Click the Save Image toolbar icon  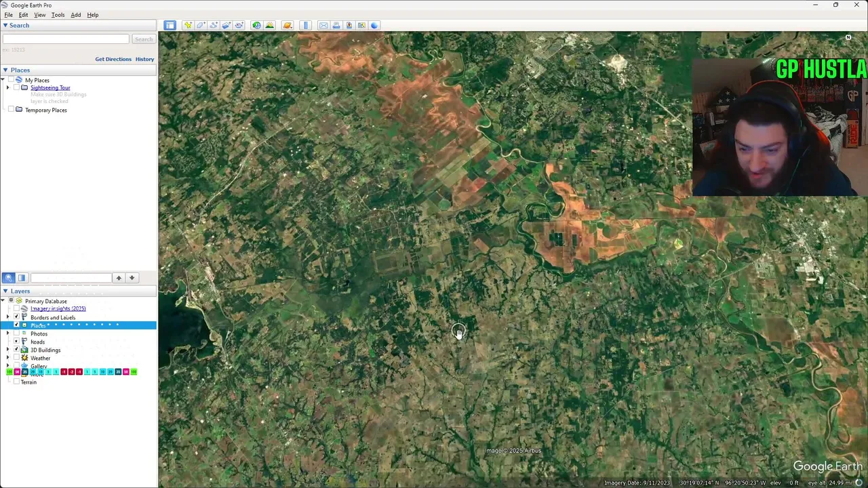click(x=349, y=25)
